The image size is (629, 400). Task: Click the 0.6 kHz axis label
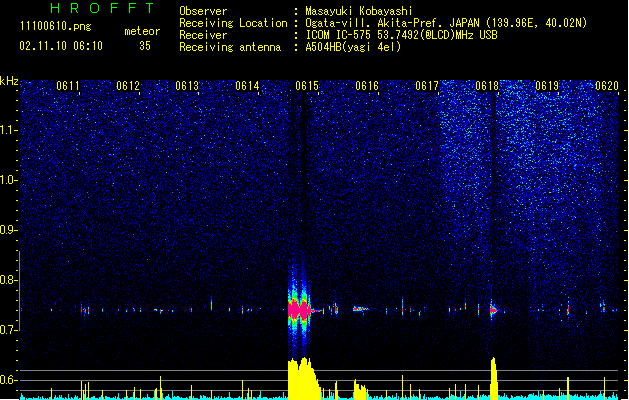click(8, 380)
